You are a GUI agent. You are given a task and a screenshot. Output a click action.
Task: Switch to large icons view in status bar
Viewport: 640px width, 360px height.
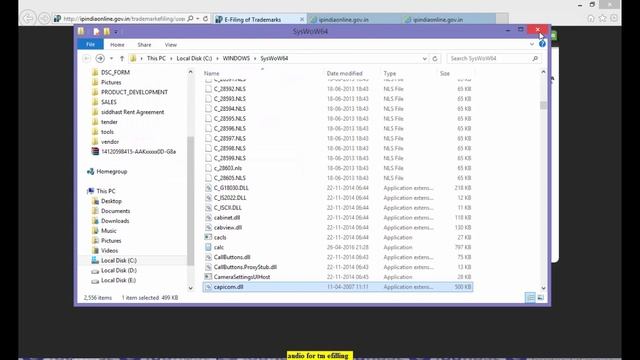(x=541, y=298)
